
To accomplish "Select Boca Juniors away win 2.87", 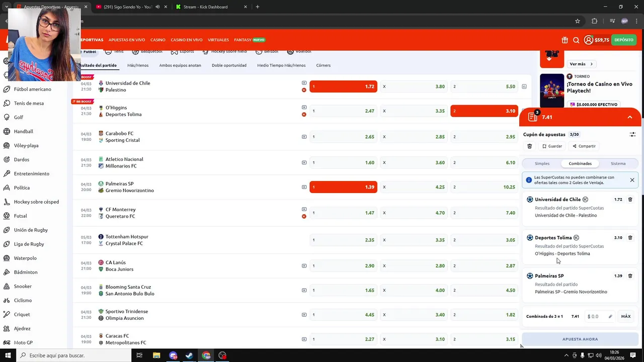I will pyautogui.click(x=484, y=265).
